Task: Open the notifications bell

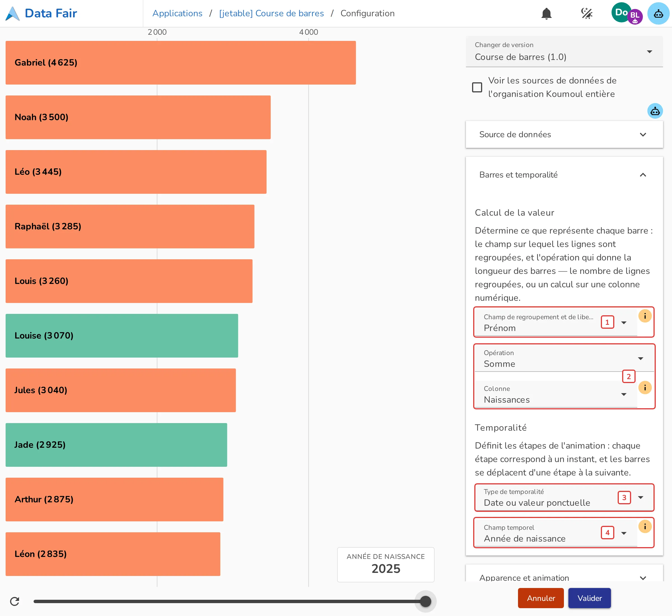Action: [546, 13]
